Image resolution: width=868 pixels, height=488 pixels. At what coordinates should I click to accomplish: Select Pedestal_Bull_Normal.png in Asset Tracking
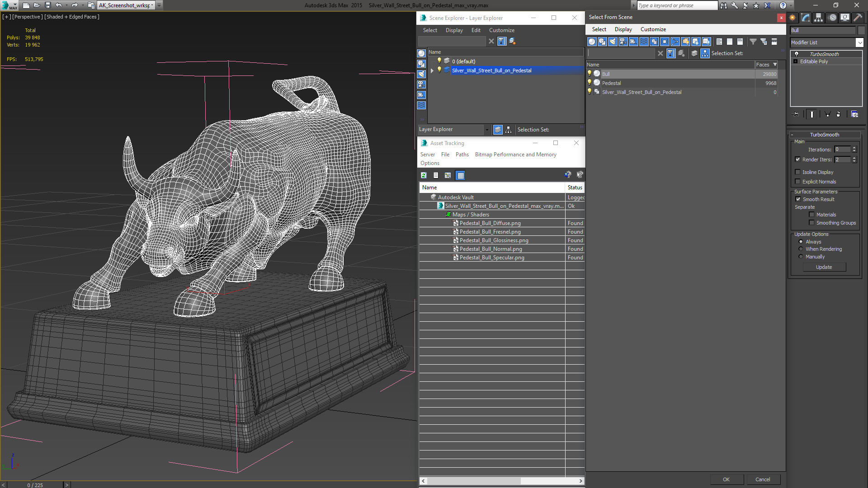click(x=491, y=249)
